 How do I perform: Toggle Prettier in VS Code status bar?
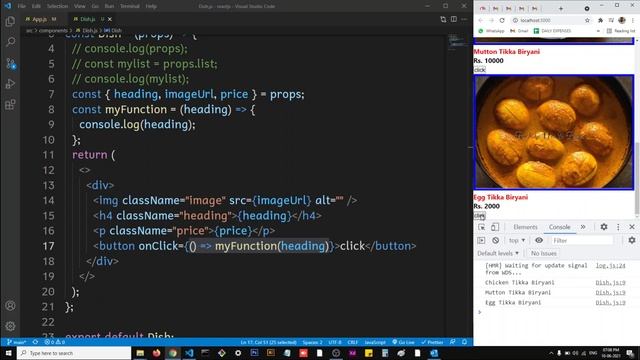tap(432, 342)
